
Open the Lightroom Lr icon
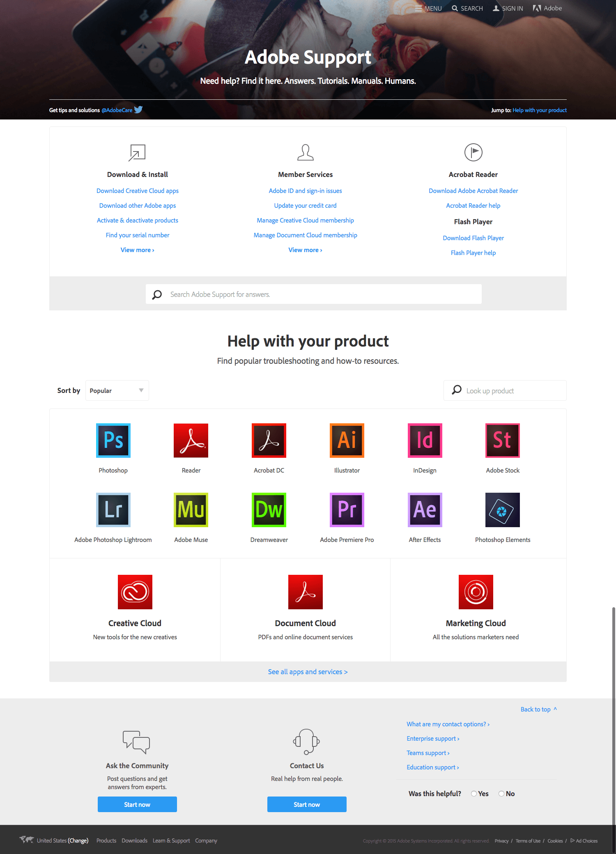[x=113, y=510]
